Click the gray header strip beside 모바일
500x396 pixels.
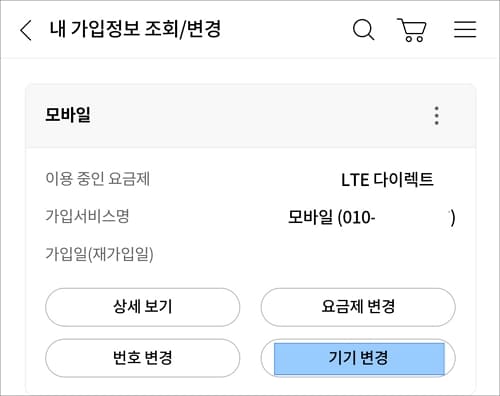point(260,115)
